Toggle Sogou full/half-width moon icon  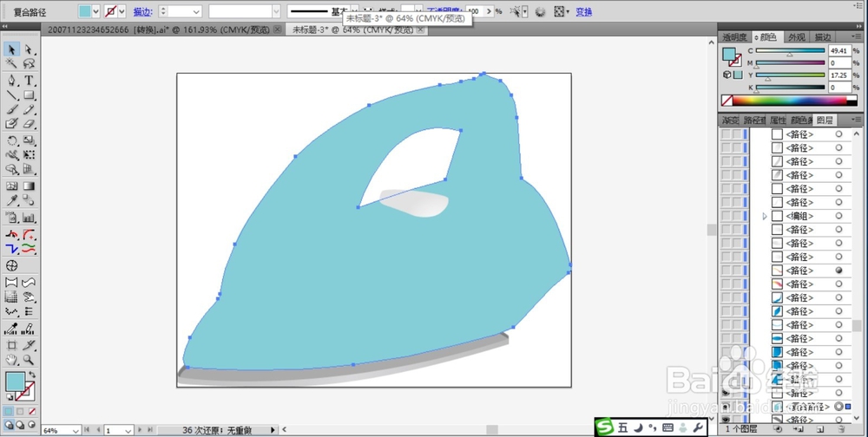[x=639, y=427]
